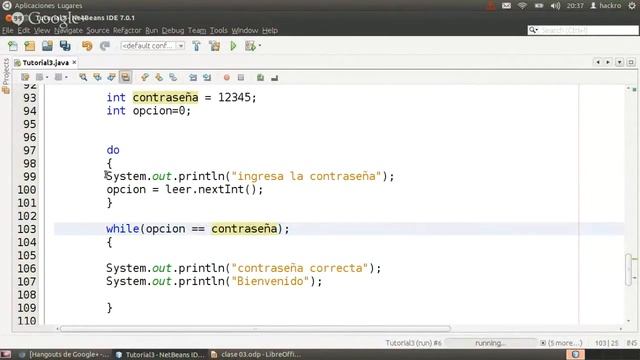The width and height of the screenshot is (640, 360).
Task: Open the Debug menu
Action: tap(173, 30)
